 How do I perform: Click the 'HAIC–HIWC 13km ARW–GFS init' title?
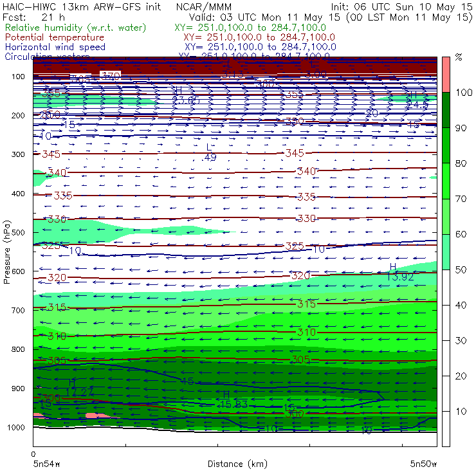(81, 6)
